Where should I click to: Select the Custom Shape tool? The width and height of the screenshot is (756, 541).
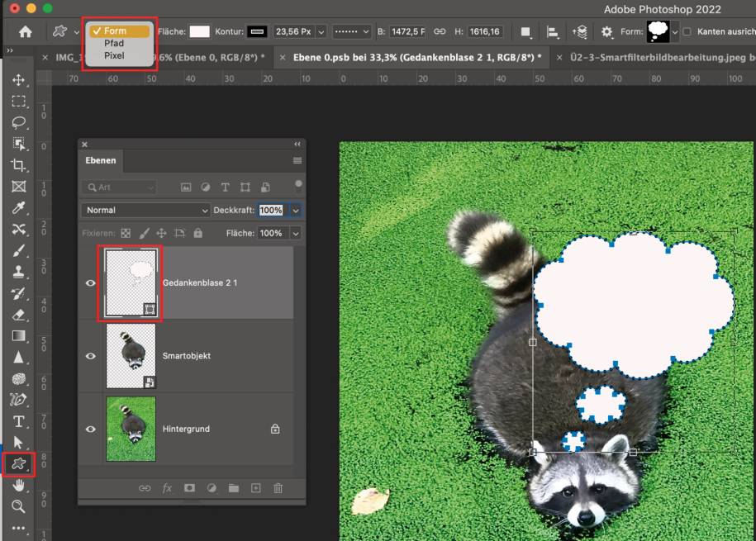[x=18, y=464]
